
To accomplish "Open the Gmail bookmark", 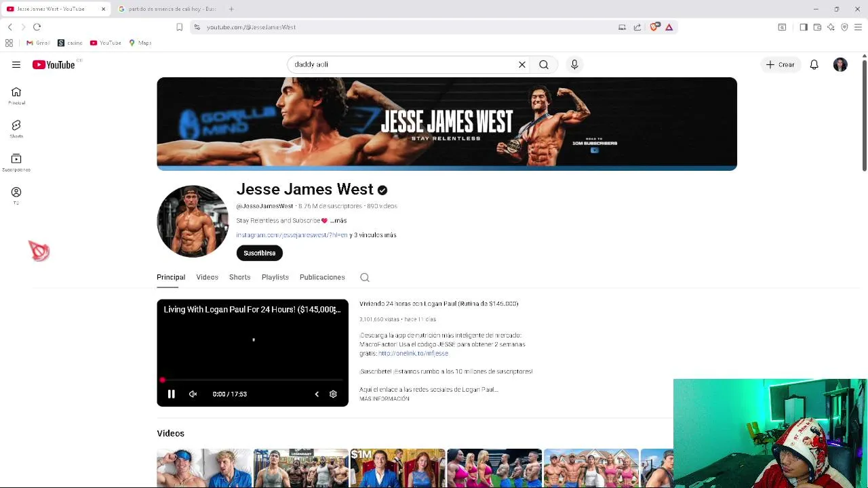I will pos(38,43).
